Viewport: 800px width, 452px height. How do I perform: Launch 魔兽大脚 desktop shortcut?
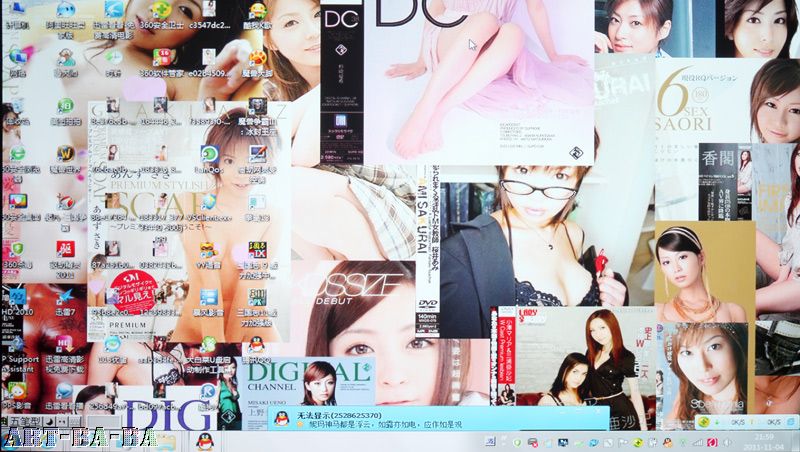[x=258, y=62]
